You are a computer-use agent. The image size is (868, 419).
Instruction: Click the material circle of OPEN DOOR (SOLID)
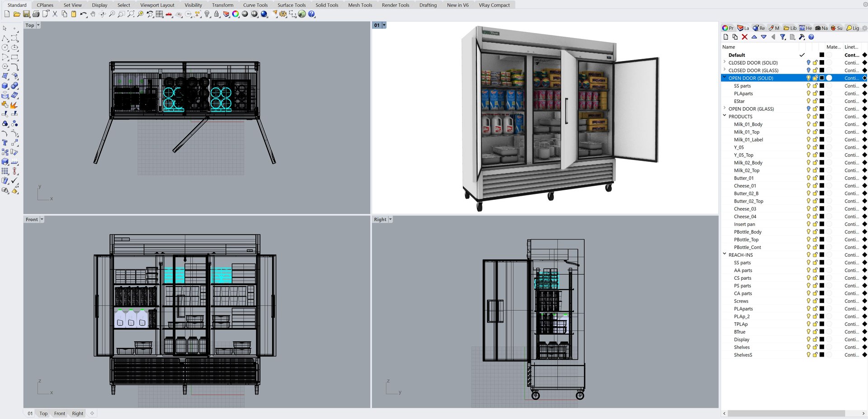[829, 78]
